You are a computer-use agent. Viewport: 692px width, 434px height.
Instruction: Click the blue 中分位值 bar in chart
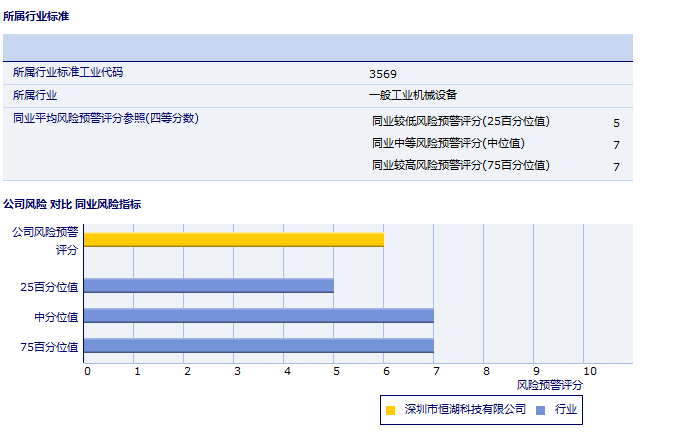tap(258, 315)
